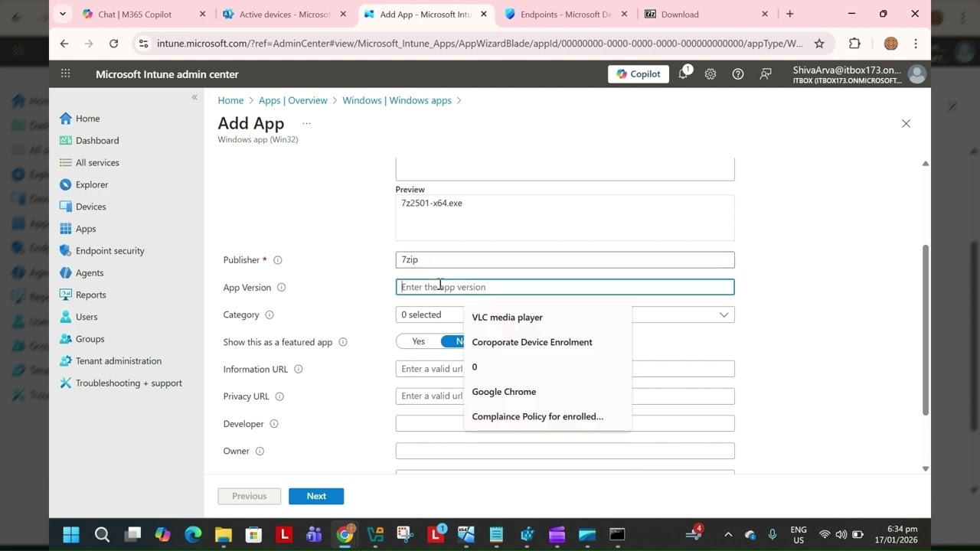Click the Developer input field

(x=565, y=423)
